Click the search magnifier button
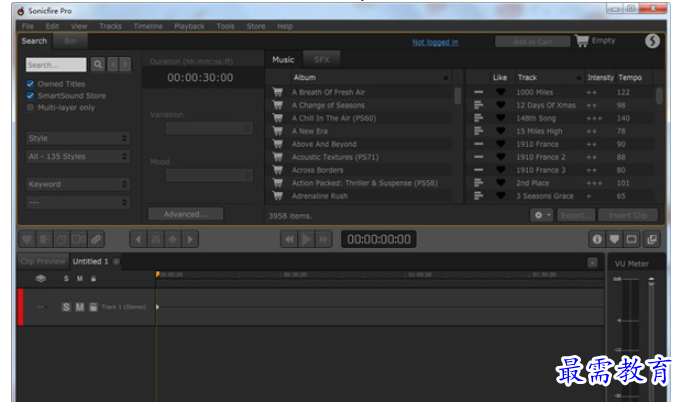680x402 pixels. coord(98,65)
